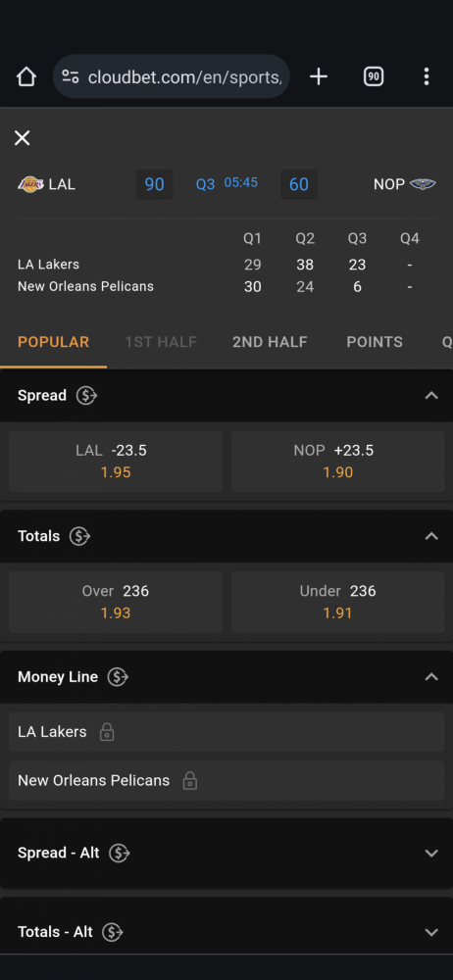453x980 pixels.
Task: Open the site settings icon in address bar
Action: (70, 76)
